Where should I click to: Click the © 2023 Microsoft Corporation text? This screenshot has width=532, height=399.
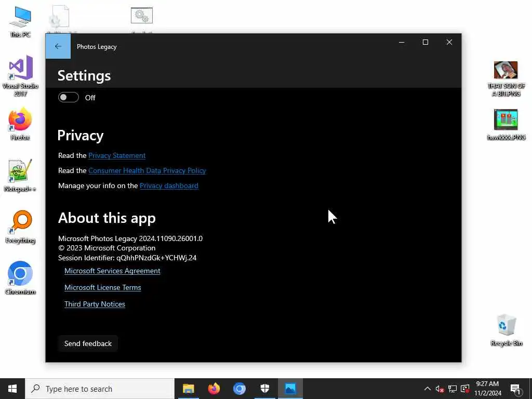[x=107, y=248]
